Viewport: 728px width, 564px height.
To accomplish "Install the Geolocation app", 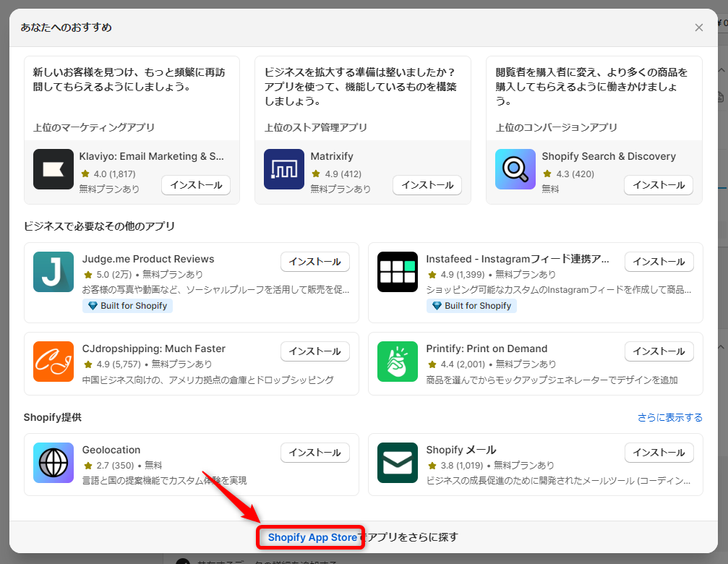I will click(x=314, y=453).
